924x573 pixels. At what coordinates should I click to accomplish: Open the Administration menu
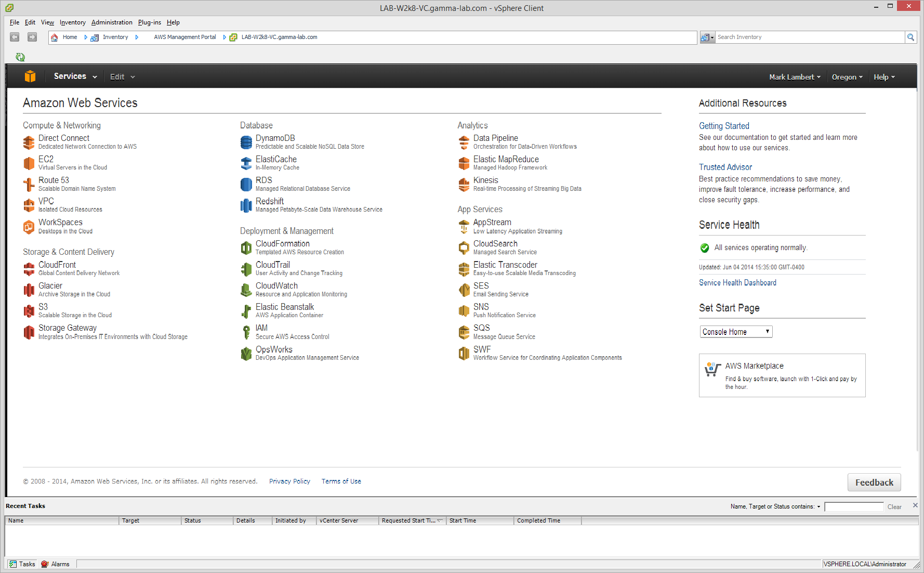112,22
